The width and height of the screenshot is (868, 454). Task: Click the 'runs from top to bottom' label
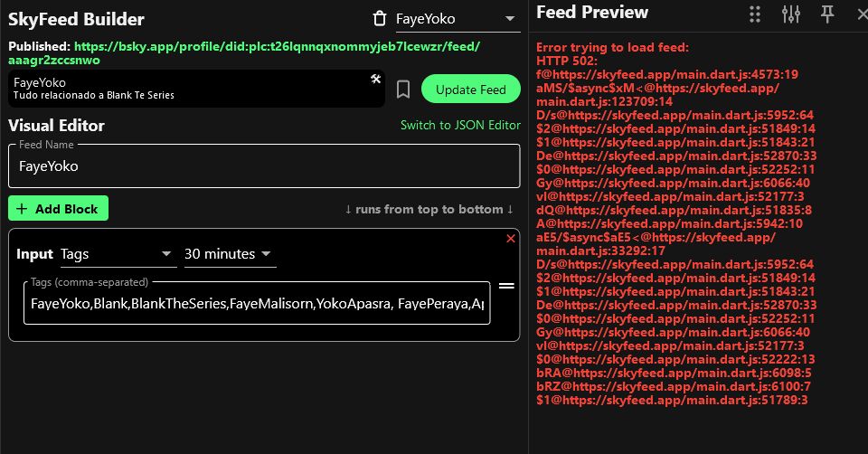[x=429, y=209]
